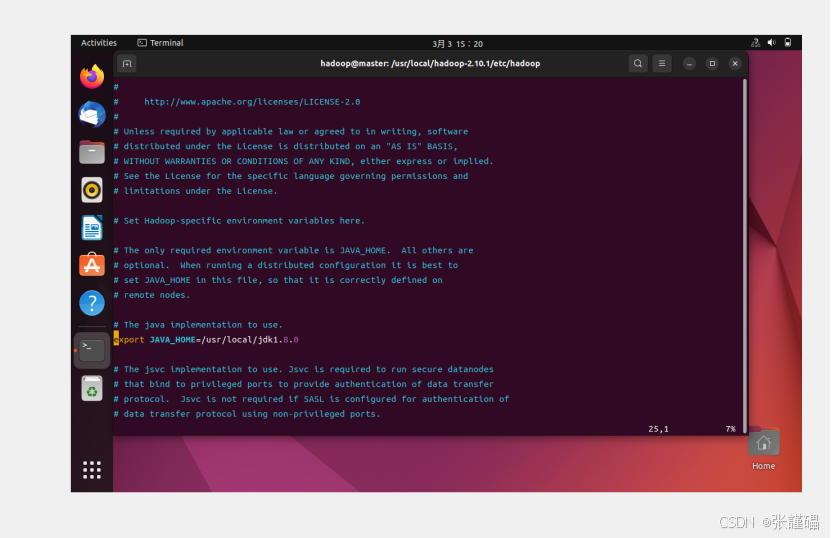Maximize the terminal window

point(712,64)
